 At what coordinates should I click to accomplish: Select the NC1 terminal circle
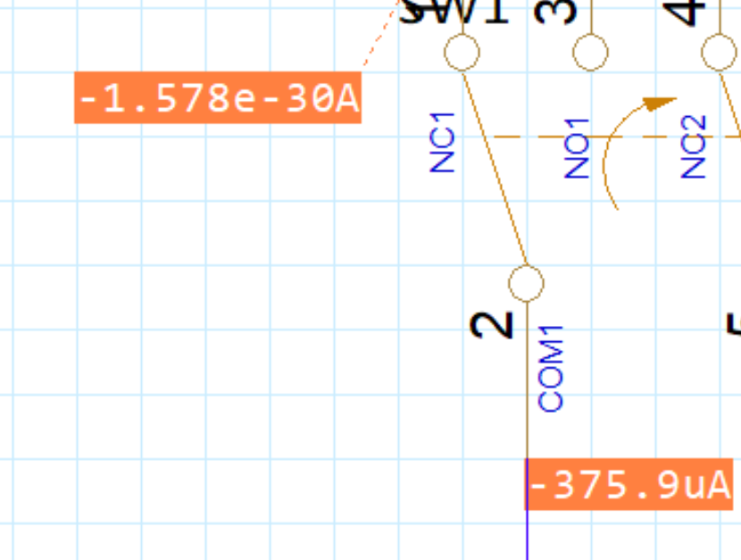[x=462, y=53]
